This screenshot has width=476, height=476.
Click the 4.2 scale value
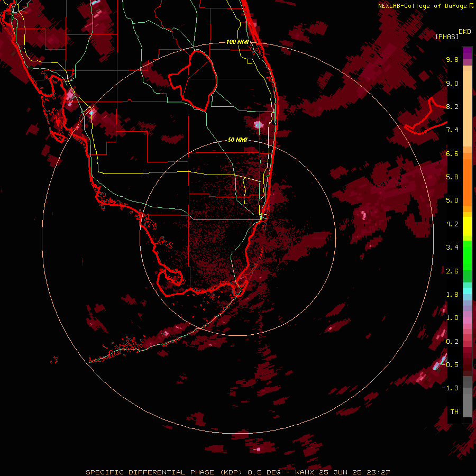point(452,224)
